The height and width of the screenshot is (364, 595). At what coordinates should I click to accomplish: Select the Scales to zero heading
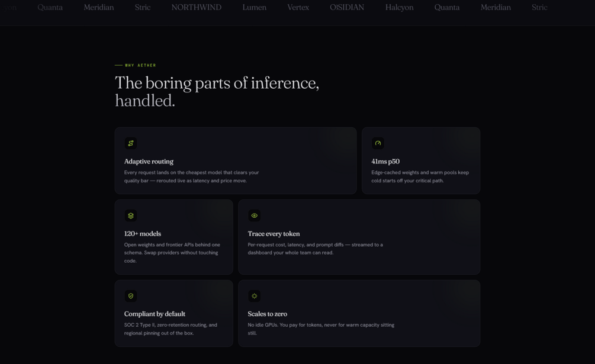[x=268, y=314]
